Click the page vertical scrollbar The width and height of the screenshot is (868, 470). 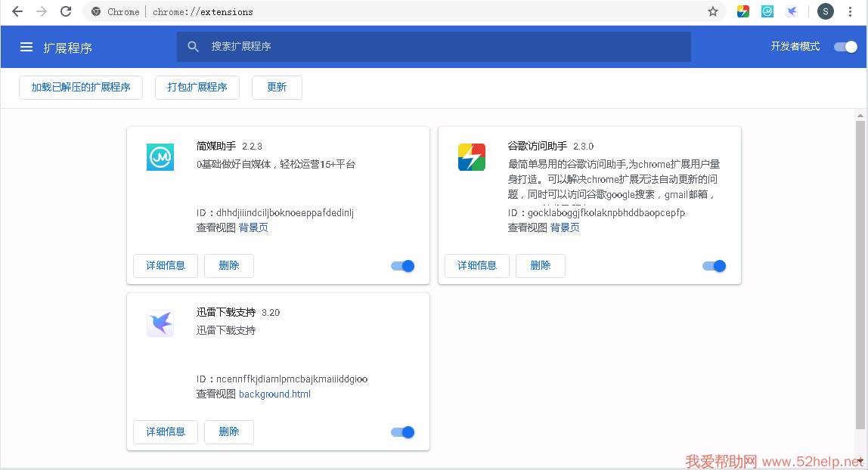click(860, 272)
